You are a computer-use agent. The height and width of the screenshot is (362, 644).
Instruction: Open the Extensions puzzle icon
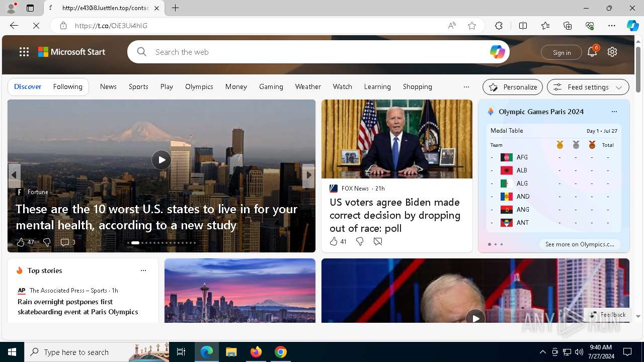point(499,26)
